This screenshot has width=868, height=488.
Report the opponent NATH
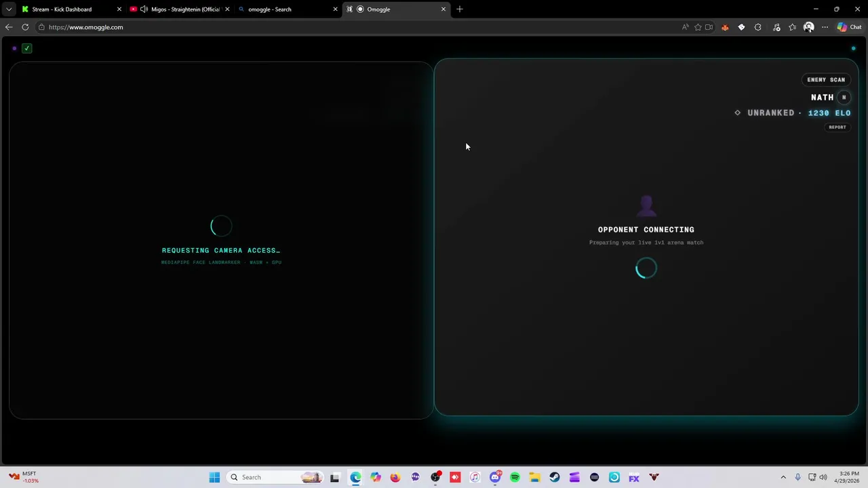coord(837,127)
